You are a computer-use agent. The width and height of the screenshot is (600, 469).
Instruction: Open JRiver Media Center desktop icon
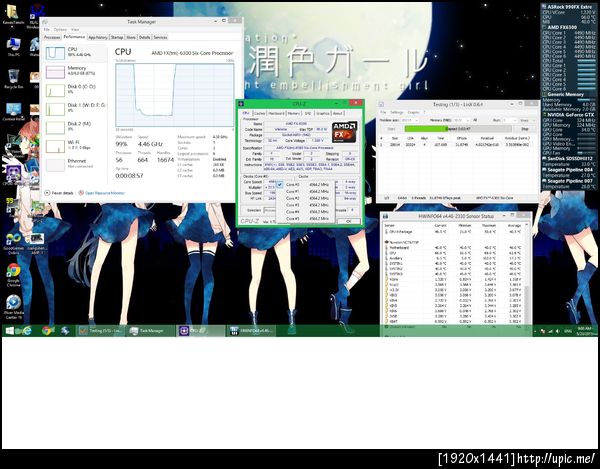(13, 306)
